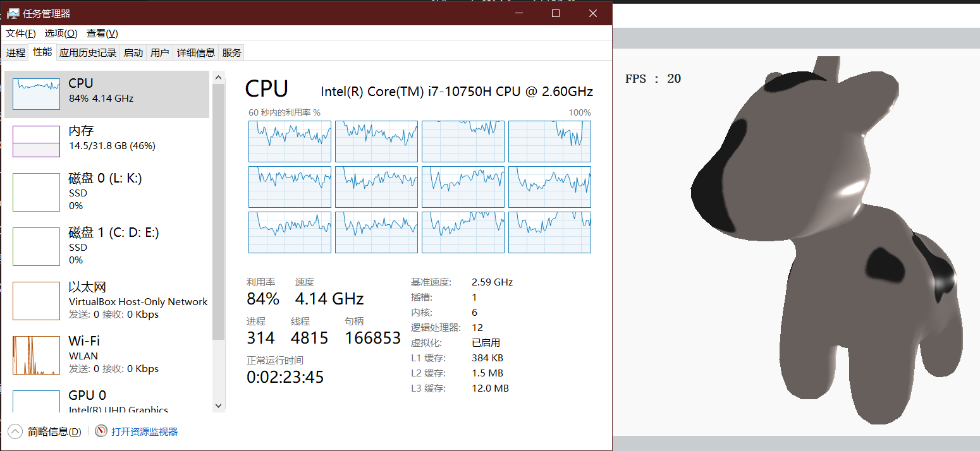Open the 文件(F) menu
This screenshot has height=451, width=980.
click(21, 33)
